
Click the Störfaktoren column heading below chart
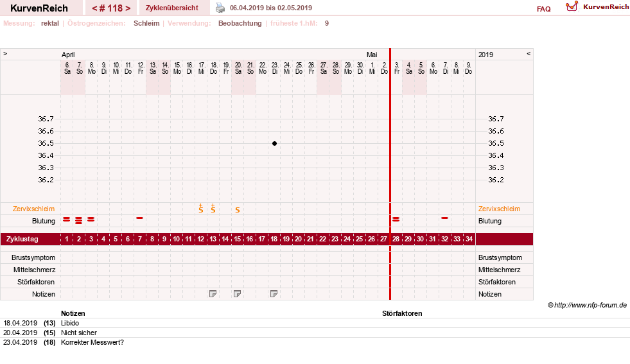(402, 313)
